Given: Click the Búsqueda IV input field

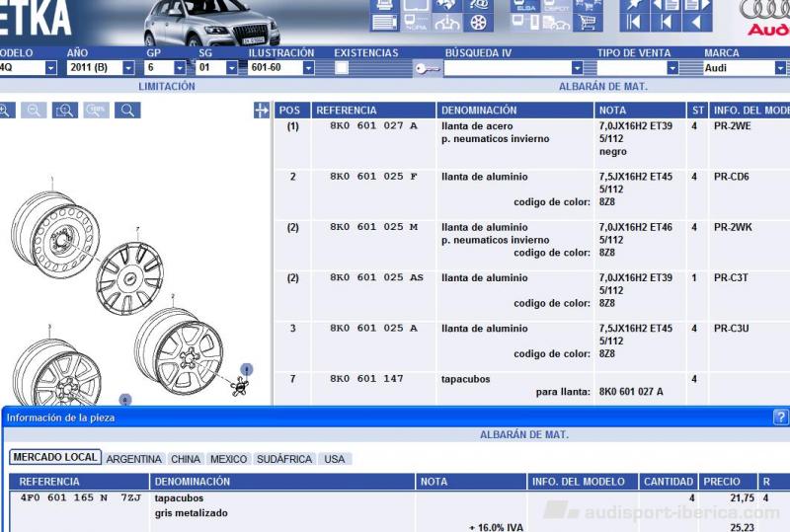Looking at the screenshot, I should point(508,67).
